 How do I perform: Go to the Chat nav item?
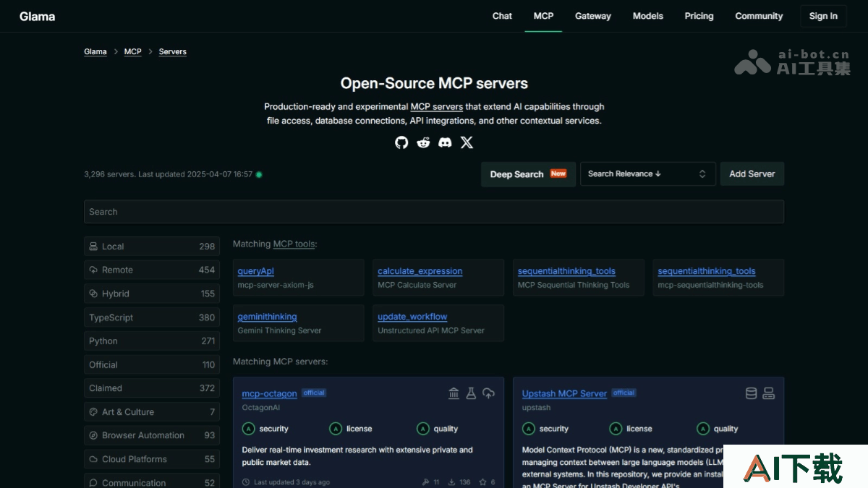[x=502, y=16]
